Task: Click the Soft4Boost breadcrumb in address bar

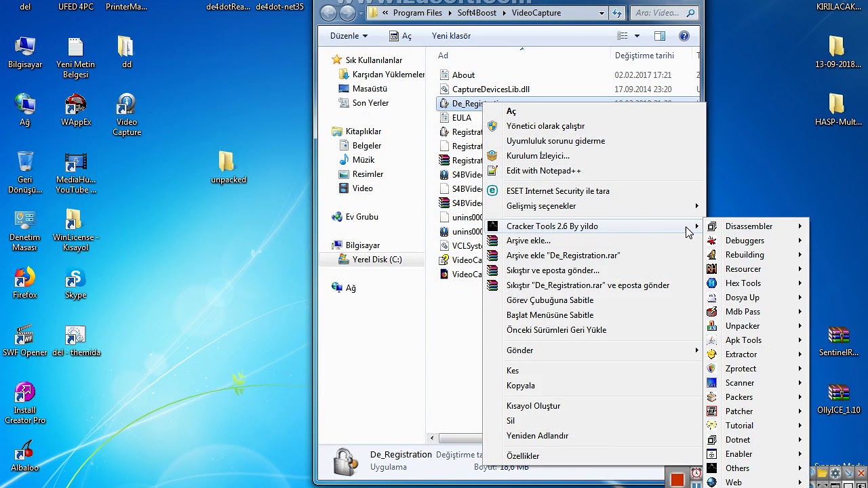Action: point(477,13)
